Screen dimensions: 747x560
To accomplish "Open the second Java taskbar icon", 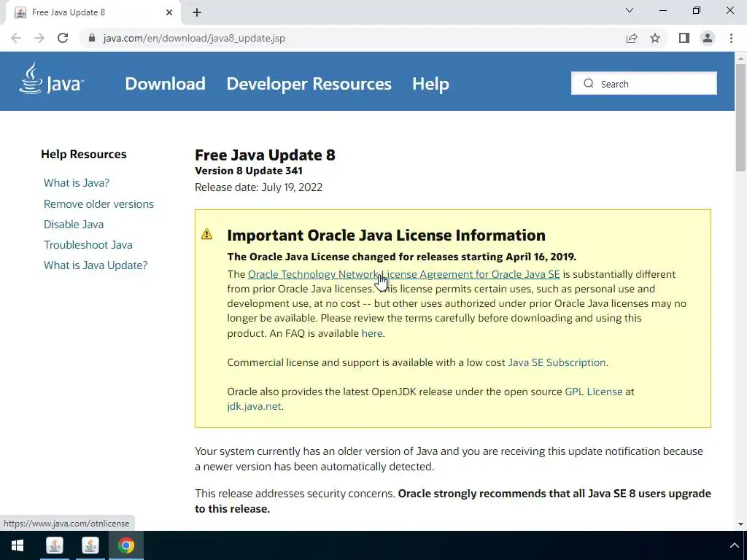I will pos(90,545).
